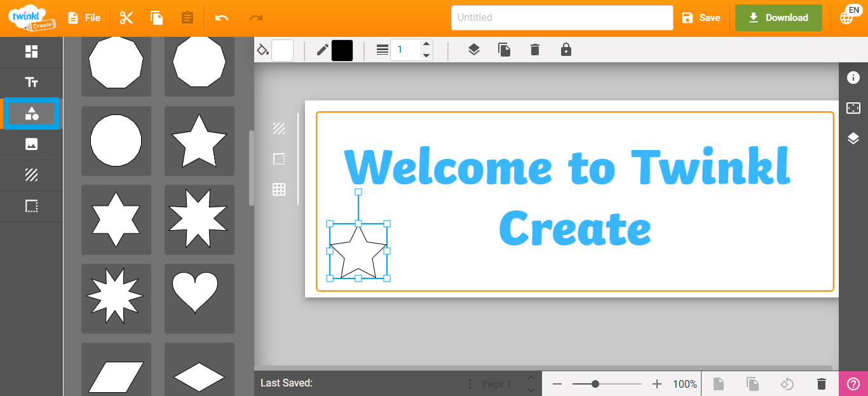Open the white fill color swatch
868x396 pixels.
pos(282,50)
